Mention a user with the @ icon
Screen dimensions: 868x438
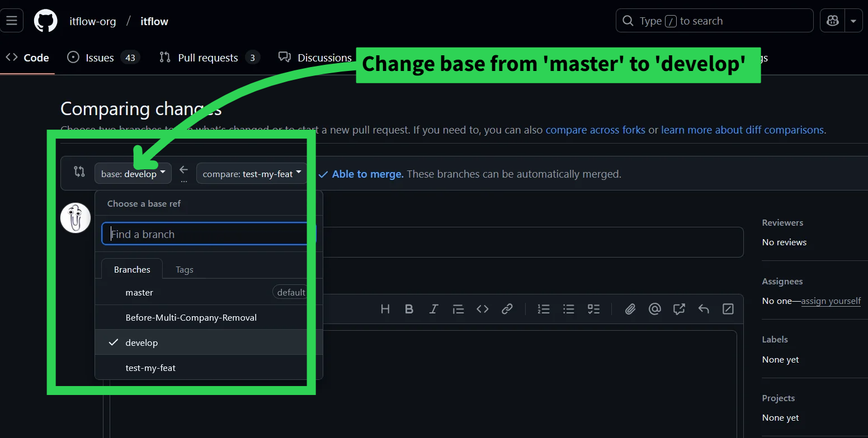point(655,309)
